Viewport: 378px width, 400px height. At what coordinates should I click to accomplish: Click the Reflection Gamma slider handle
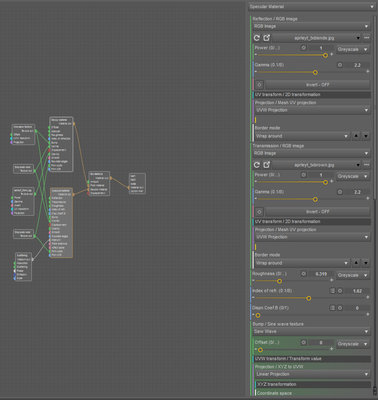tap(315, 72)
